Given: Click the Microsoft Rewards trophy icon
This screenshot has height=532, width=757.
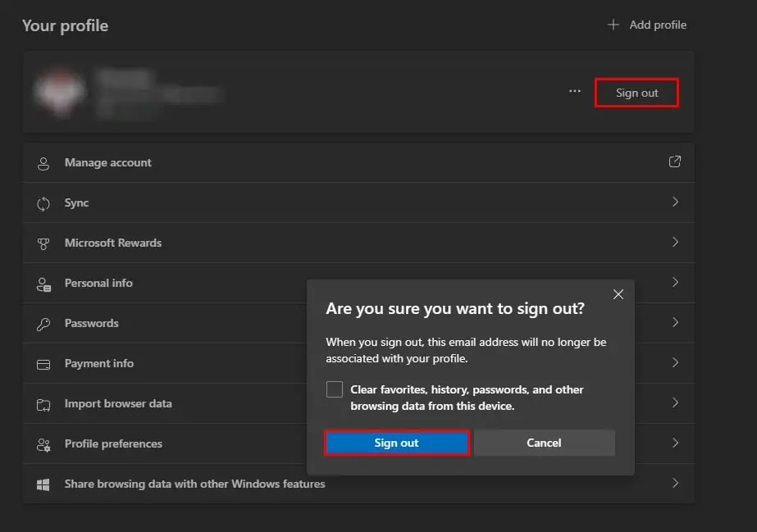Looking at the screenshot, I should click(43, 243).
